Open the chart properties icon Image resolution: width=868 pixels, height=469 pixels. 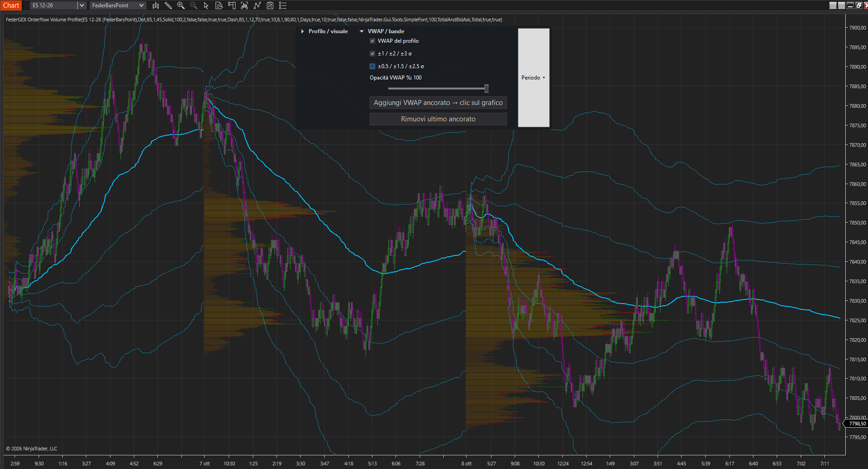tap(270, 5)
